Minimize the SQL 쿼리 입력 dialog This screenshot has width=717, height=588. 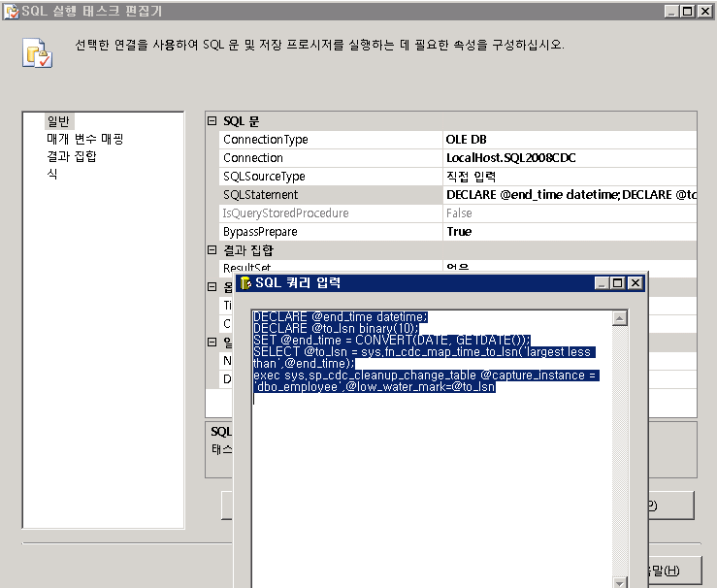tap(602, 283)
